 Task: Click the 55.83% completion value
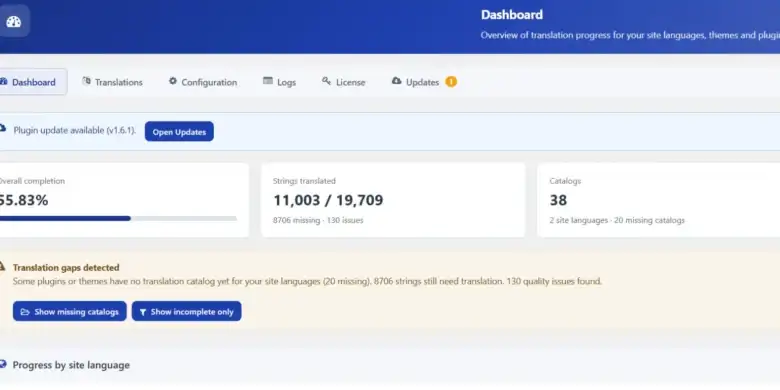[23, 200]
